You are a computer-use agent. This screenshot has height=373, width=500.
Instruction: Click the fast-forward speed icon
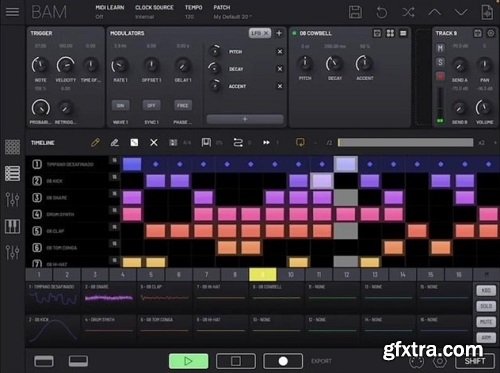266,143
